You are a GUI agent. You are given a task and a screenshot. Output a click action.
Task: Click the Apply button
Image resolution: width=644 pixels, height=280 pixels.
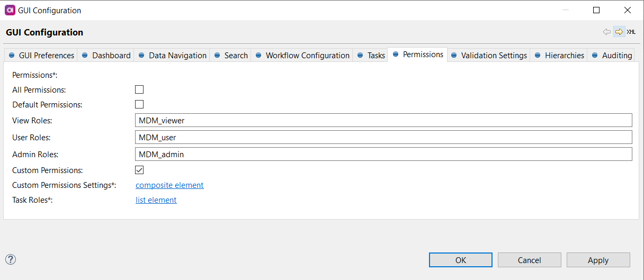[598, 260]
